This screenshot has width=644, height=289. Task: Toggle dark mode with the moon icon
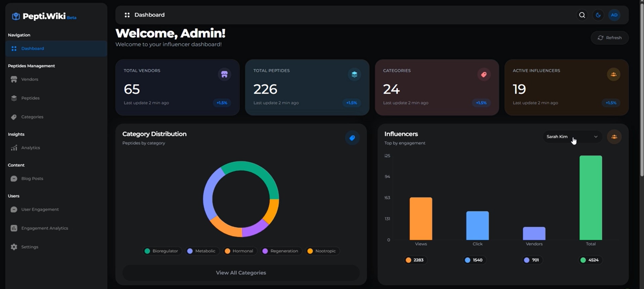pyautogui.click(x=598, y=15)
